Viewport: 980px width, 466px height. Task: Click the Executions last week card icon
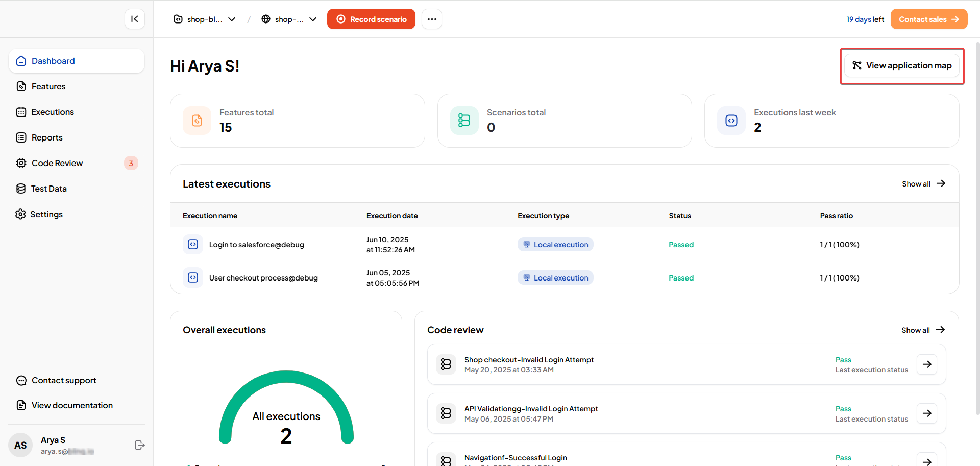(x=731, y=121)
